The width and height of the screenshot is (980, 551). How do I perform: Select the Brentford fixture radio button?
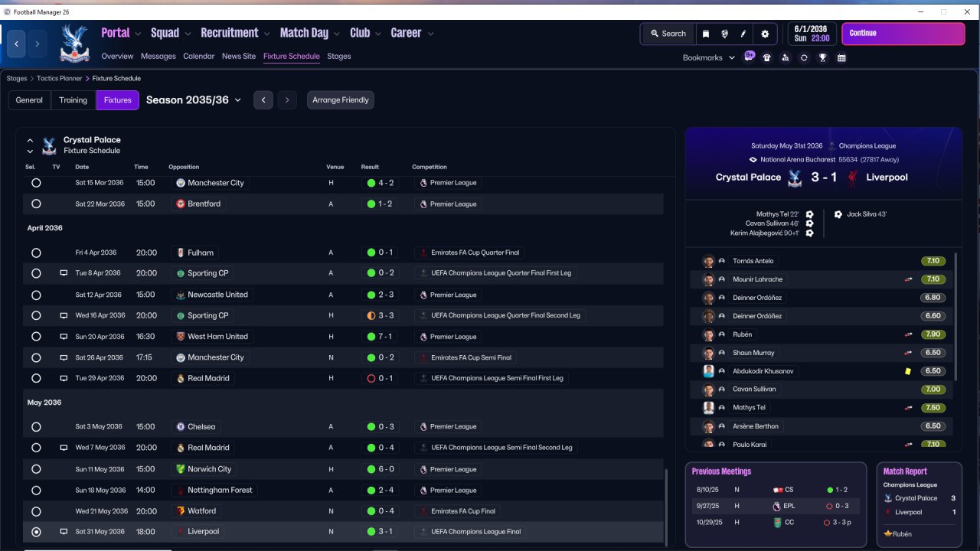click(x=36, y=204)
